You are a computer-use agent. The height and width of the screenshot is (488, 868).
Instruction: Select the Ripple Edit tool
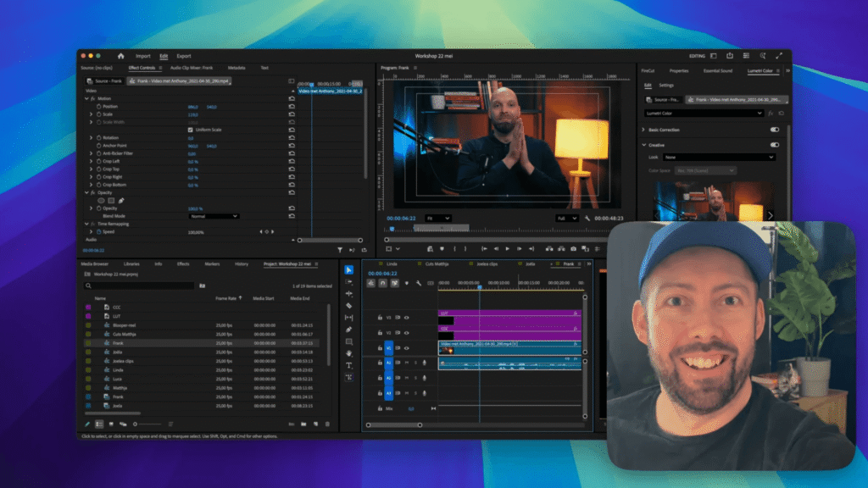coord(348,294)
